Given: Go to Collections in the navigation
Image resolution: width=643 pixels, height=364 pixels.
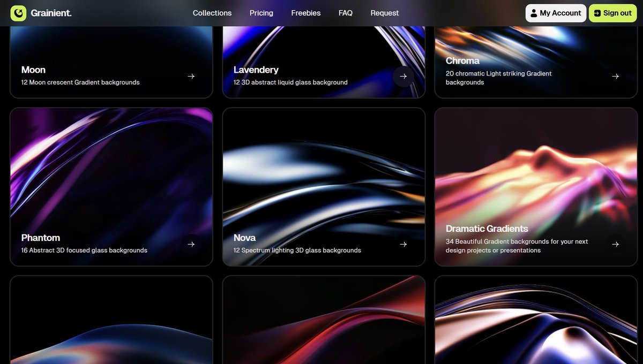Looking at the screenshot, I should pyautogui.click(x=212, y=13).
